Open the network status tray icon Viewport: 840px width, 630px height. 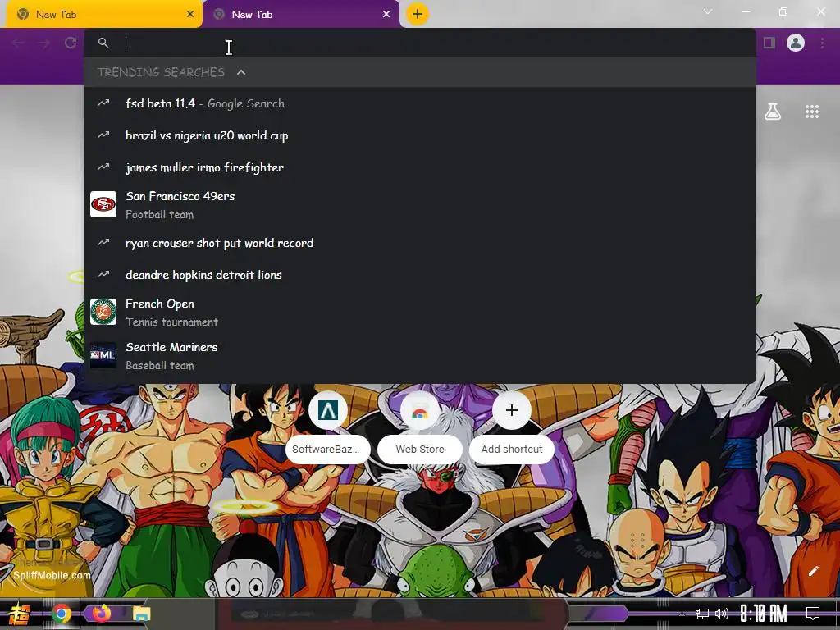tap(702, 614)
